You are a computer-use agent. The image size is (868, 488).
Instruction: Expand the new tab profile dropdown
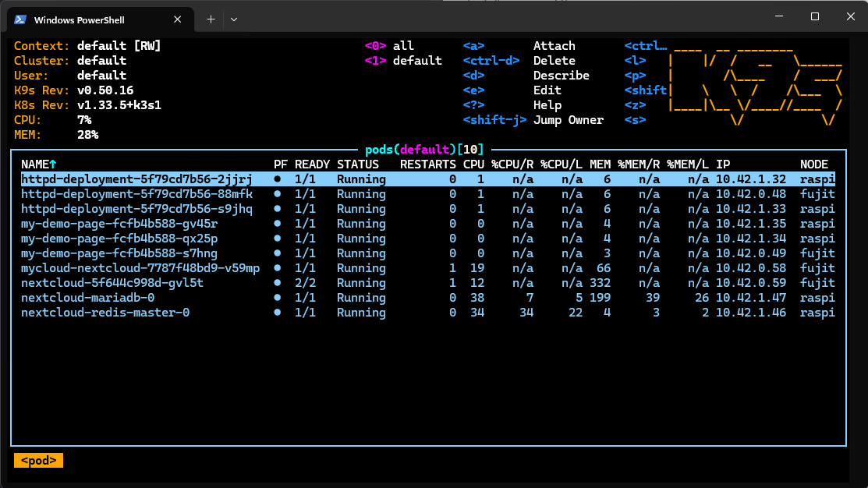234,19
